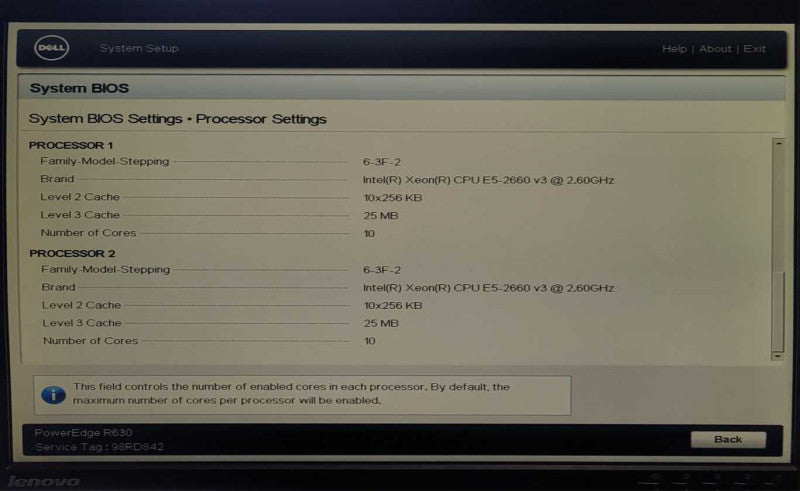Select the System Setup title text

click(139, 48)
